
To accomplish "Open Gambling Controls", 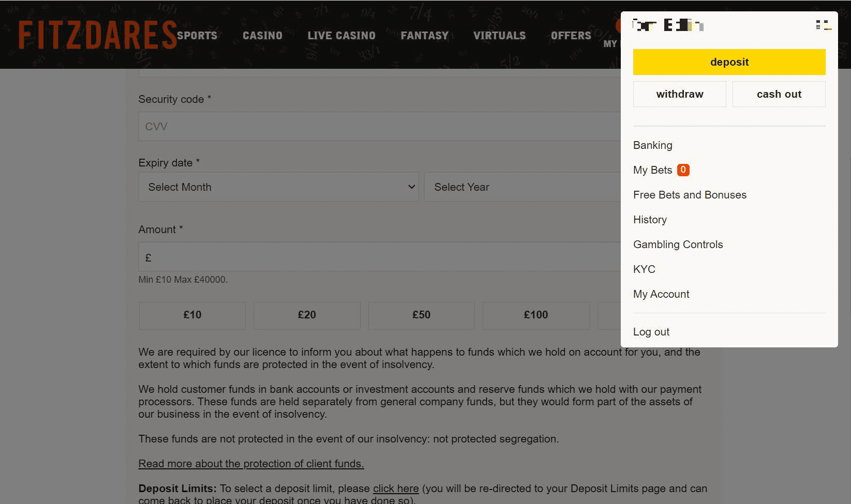I will [x=678, y=245].
